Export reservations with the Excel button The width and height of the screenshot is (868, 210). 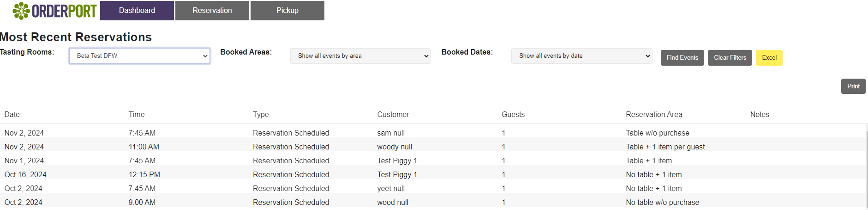[x=769, y=58]
